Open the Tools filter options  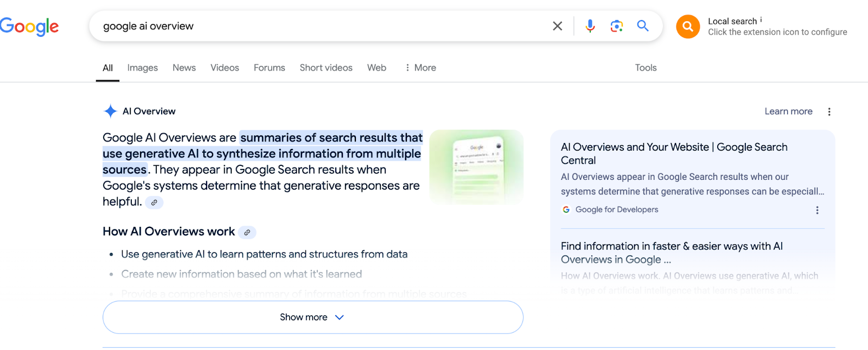click(646, 68)
